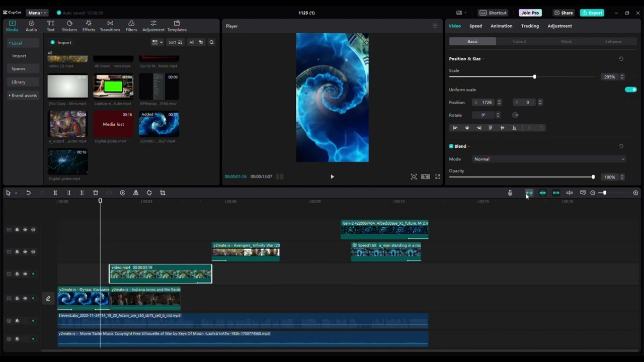Click the Undo arrow in the timeline toolbar
644x362 pixels.
click(x=28, y=193)
